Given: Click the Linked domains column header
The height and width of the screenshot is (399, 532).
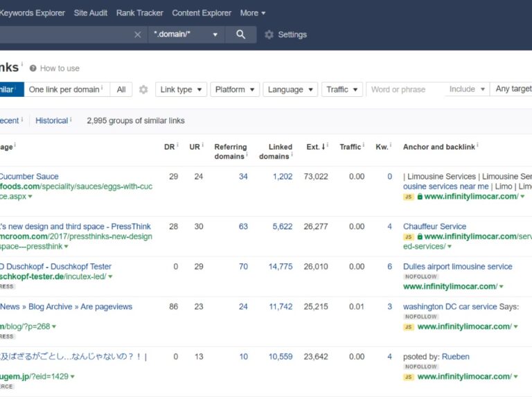Looking at the screenshot, I should coord(276,152).
